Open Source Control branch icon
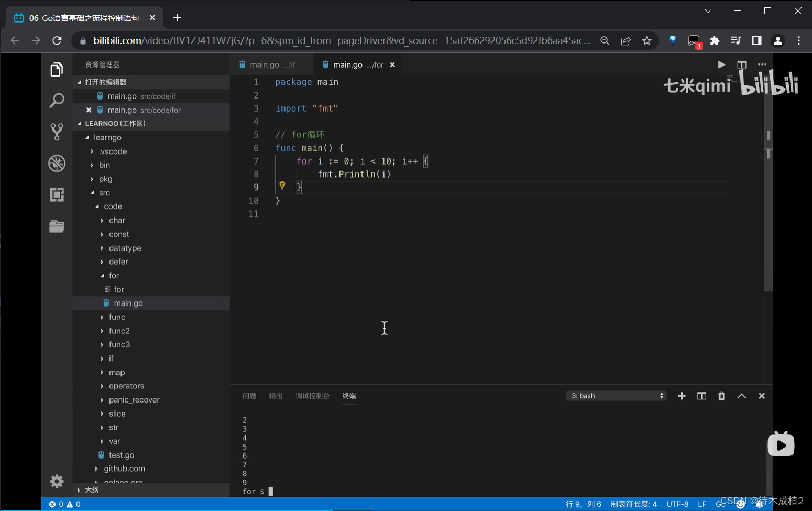Image resolution: width=812 pixels, height=511 pixels. [57, 132]
